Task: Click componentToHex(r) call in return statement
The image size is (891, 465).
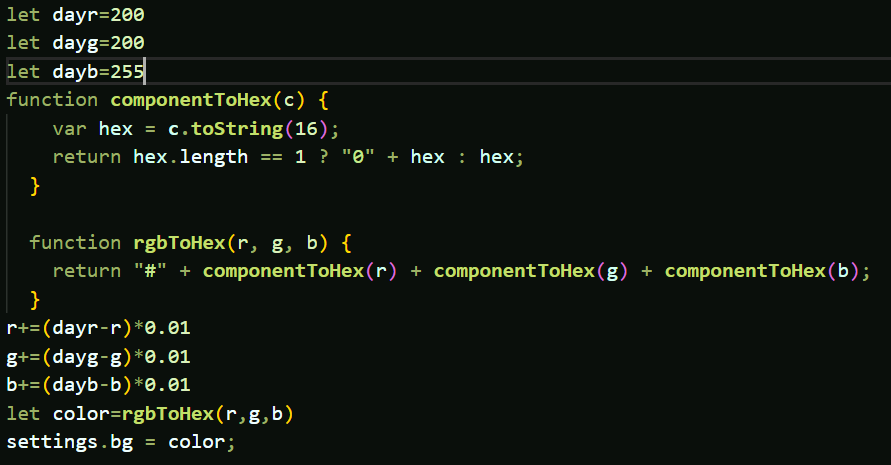Action: pos(300,271)
